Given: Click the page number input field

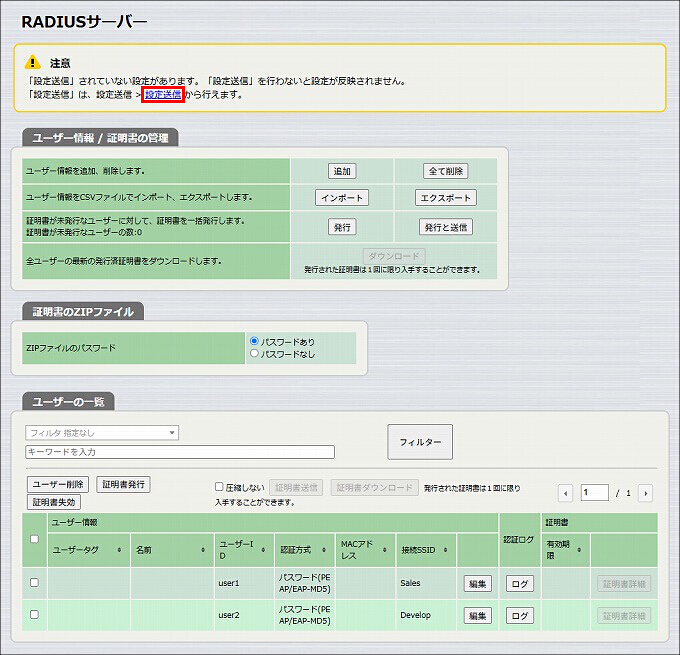Looking at the screenshot, I should [595, 492].
